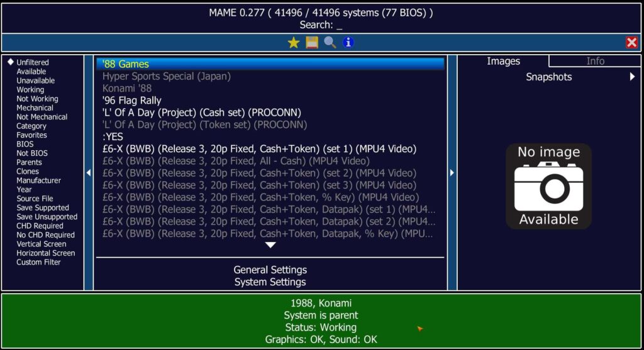Collapse image panel with right arrow

(x=452, y=173)
